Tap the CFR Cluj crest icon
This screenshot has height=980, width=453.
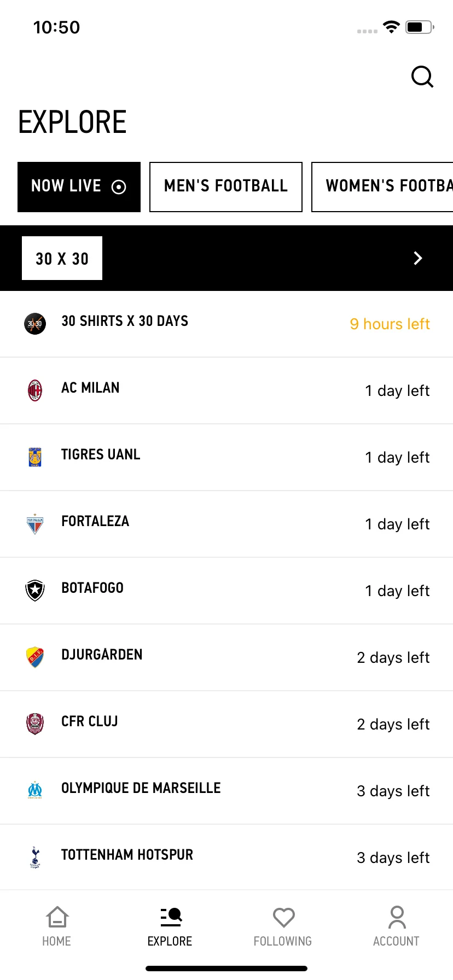[x=35, y=724]
